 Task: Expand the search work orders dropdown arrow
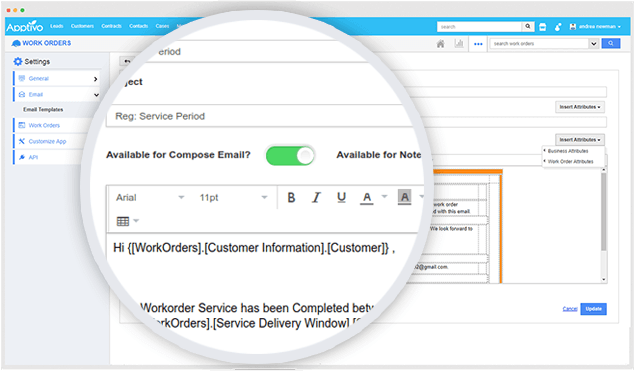tap(594, 43)
